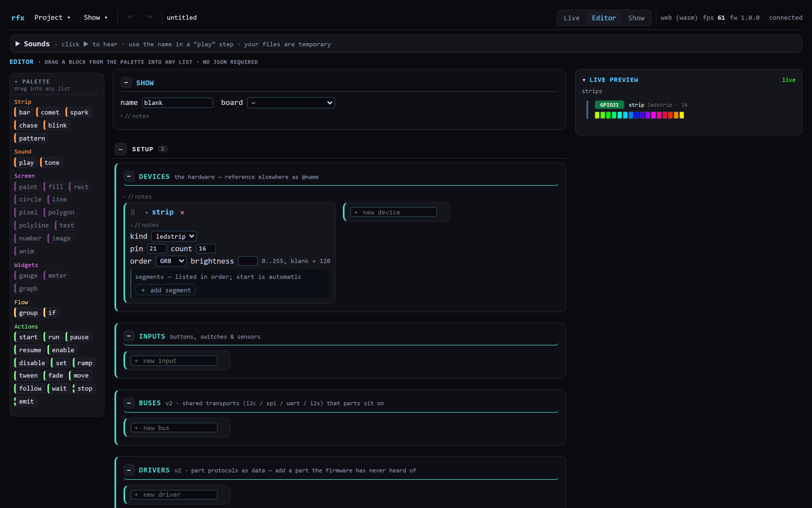Click the GPIO21 badge in preview
Screen dimensions: 812x508
(x=609, y=105)
